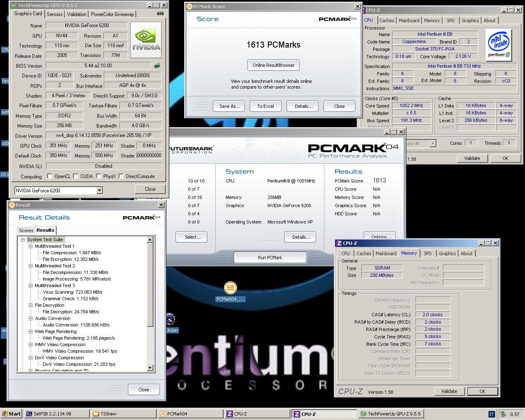Select Virus Scanning: 723.063 MB/s row
Screen dimensions: 525x420
pyautogui.click(x=73, y=292)
